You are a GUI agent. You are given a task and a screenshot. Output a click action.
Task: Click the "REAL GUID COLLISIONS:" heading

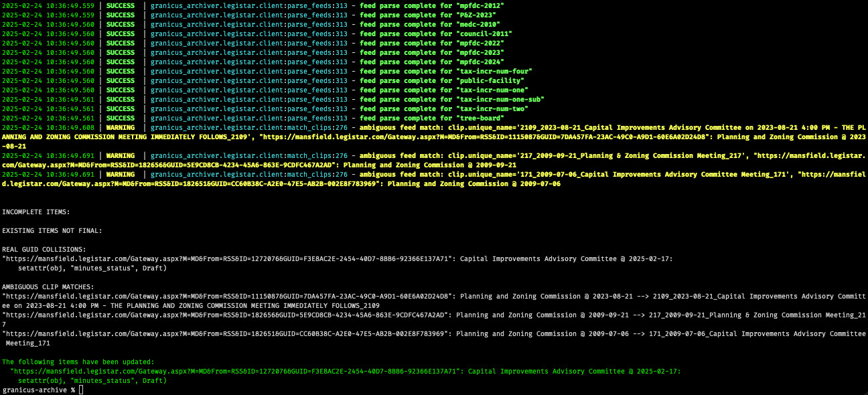point(44,249)
